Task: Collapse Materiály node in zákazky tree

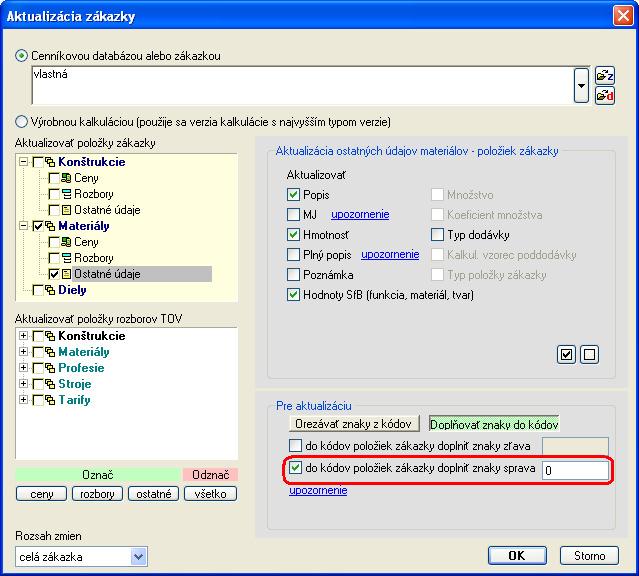Action: 24,226
